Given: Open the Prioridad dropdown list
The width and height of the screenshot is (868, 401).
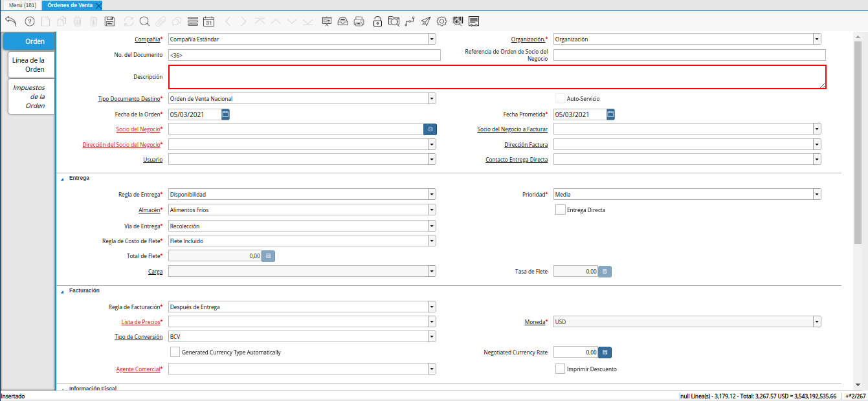Looking at the screenshot, I should point(817,194).
